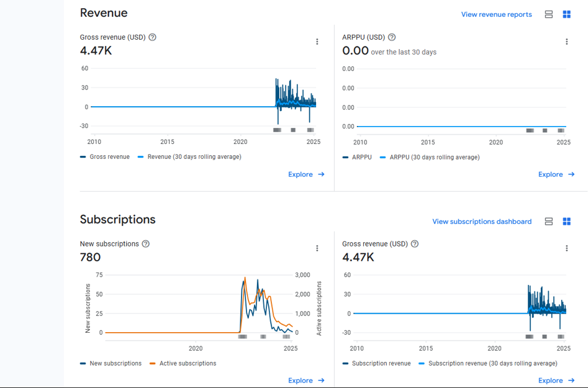Open more options menu for New subscriptions card
The width and height of the screenshot is (588, 388).
click(317, 248)
